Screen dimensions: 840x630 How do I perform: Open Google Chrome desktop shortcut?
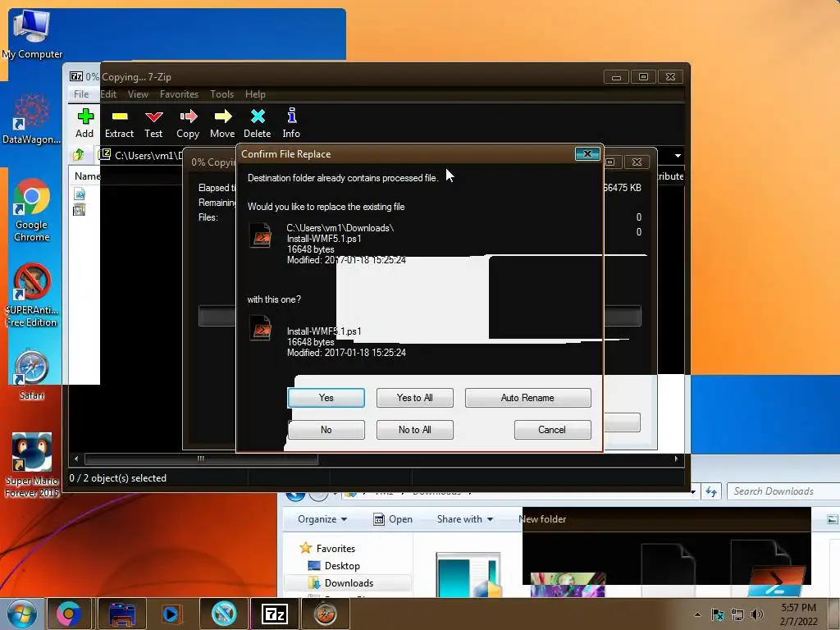(x=32, y=210)
